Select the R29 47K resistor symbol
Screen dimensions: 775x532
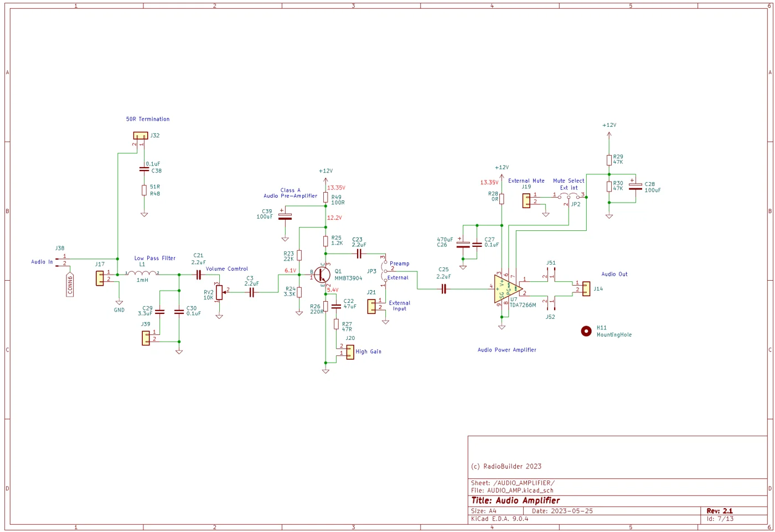click(609, 160)
